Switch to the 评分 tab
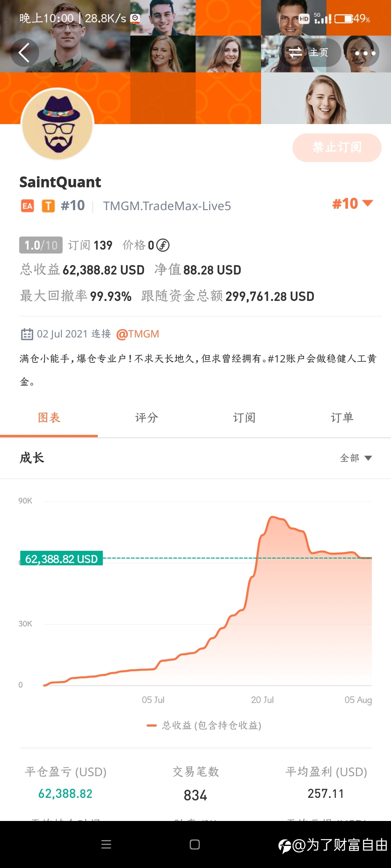The width and height of the screenshot is (391, 868). pyautogui.click(x=147, y=418)
